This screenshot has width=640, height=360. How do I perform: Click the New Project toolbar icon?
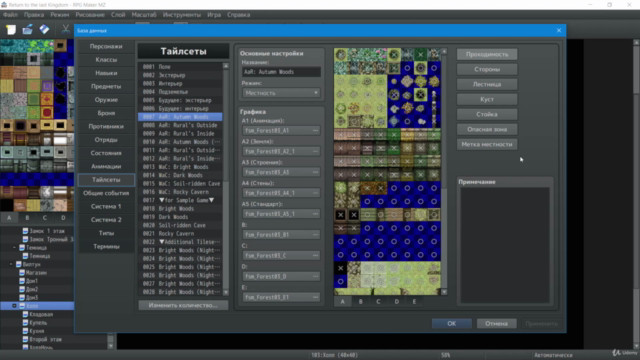(11, 29)
